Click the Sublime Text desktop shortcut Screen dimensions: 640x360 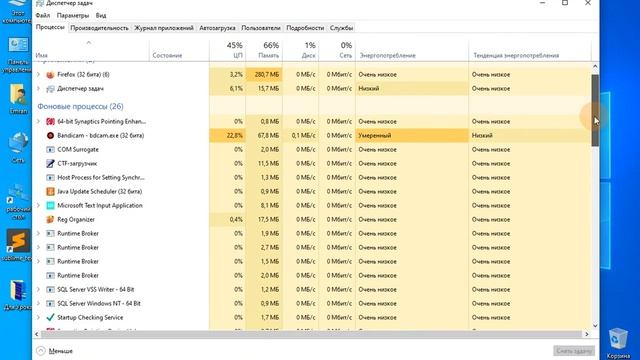tap(18, 245)
